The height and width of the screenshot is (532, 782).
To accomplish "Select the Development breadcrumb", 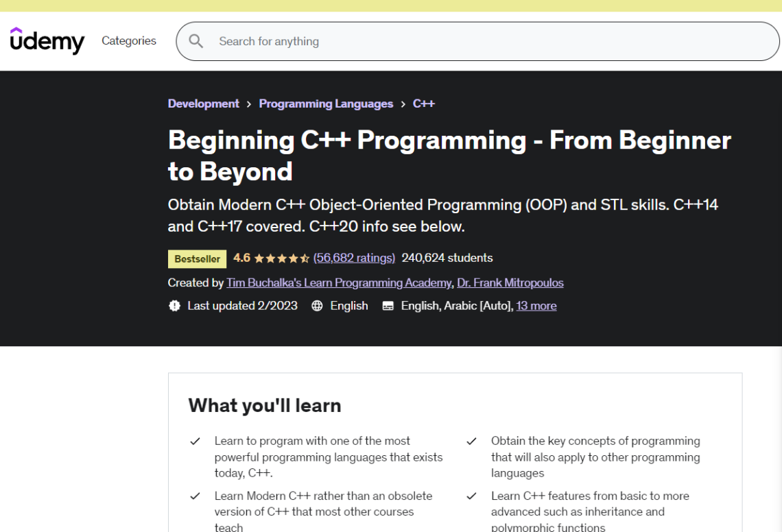I will tap(203, 104).
